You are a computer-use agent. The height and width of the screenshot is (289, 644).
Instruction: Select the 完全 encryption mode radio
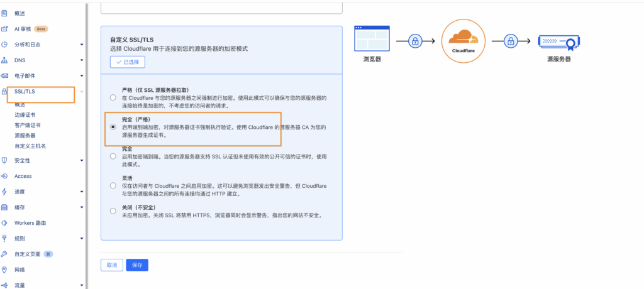113,156
